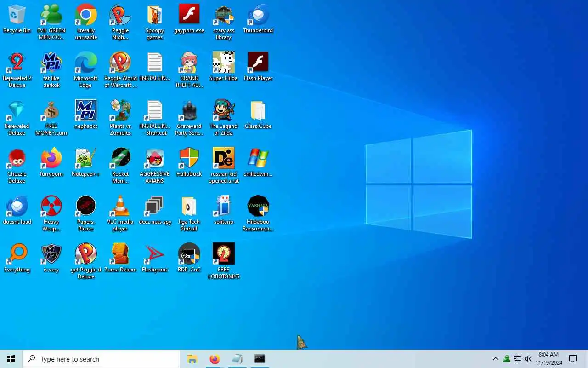This screenshot has width=588, height=368.
Task: Select the Flashpoint desktop shortcut
Action: [x=155, y=259]
